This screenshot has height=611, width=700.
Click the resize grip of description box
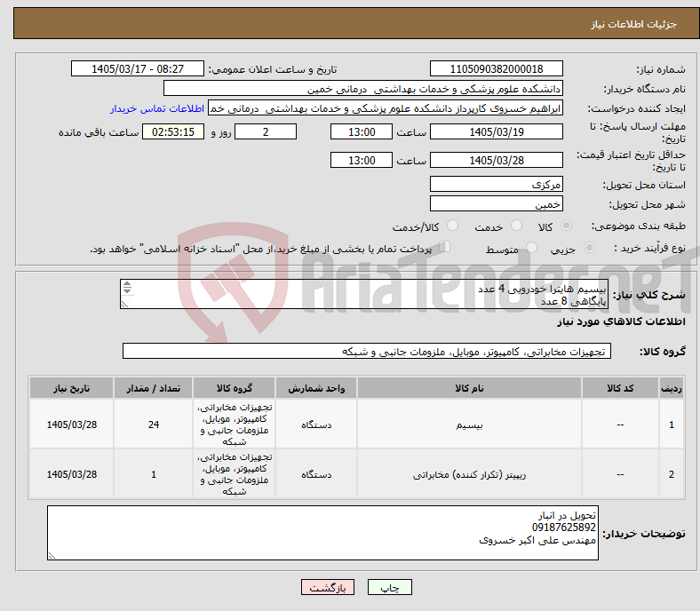124,305
